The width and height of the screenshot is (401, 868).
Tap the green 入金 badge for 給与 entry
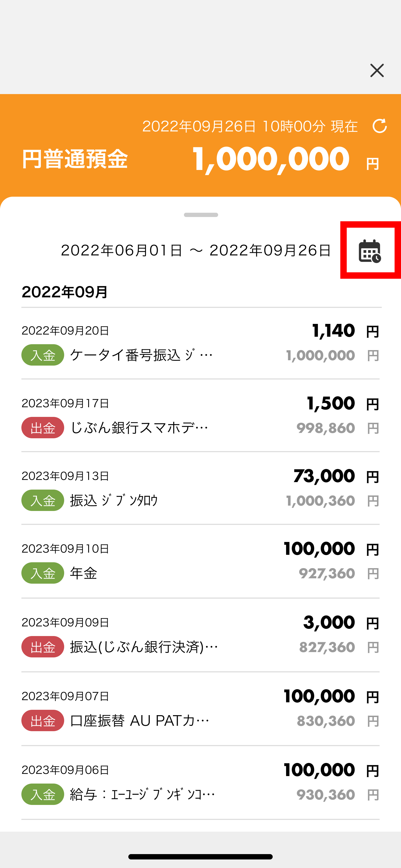coord(43,794)
